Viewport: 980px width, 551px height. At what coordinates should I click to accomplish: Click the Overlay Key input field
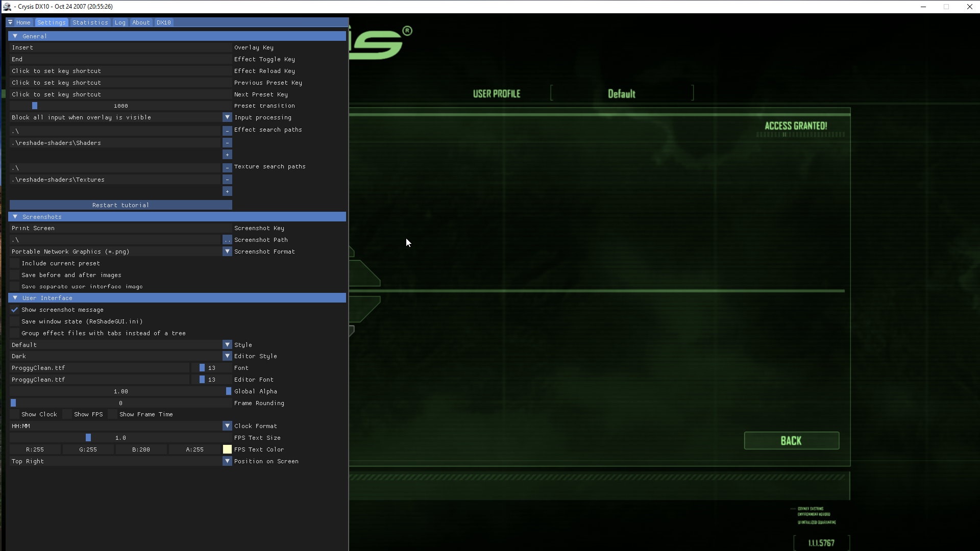click(x=120, y=47)
